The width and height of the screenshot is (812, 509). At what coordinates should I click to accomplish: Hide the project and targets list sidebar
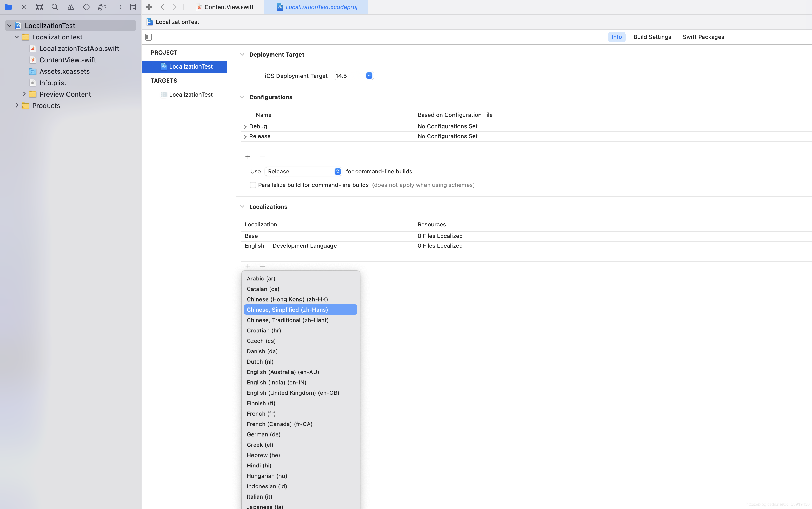149,37
